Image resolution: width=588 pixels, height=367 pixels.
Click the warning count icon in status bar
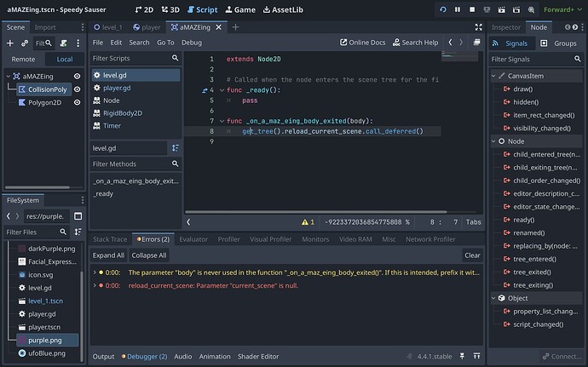pyautogui.click(x=306, y=221)
